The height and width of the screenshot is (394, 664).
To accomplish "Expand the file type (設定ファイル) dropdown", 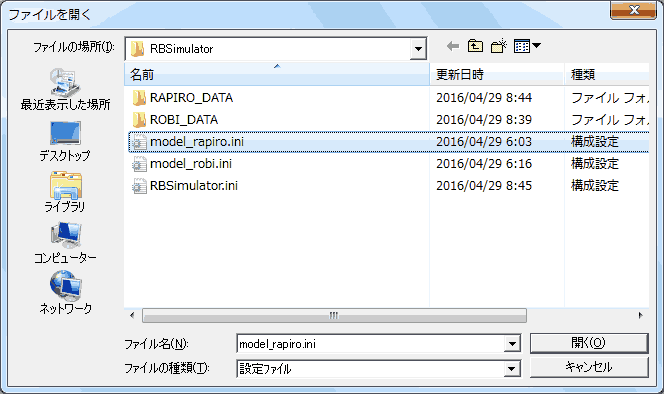I will click(x=512, y=369).
